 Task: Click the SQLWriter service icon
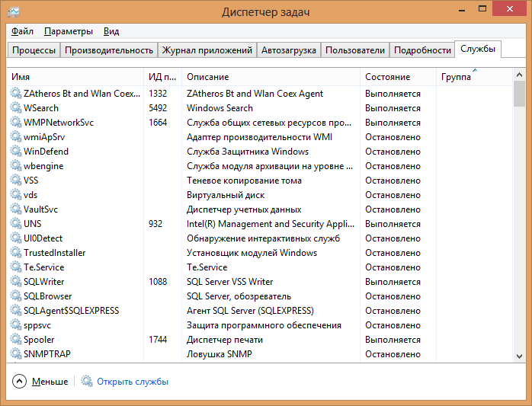click(15, 282)
